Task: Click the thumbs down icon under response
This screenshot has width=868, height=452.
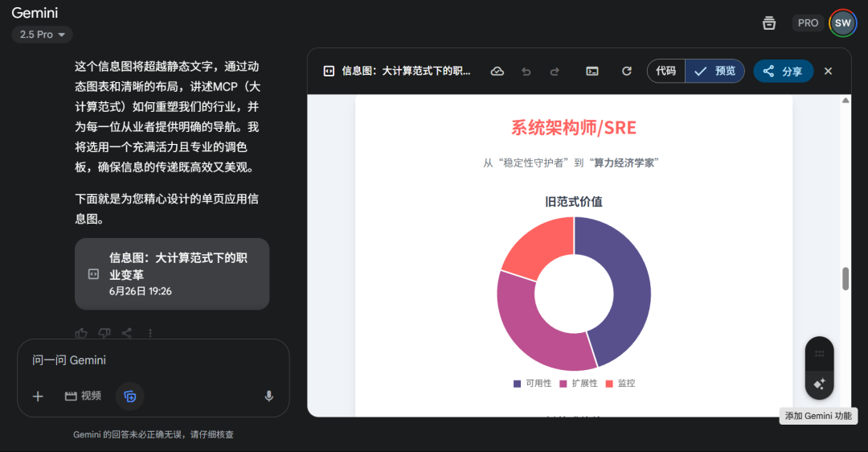Action: tap(104, 333)
